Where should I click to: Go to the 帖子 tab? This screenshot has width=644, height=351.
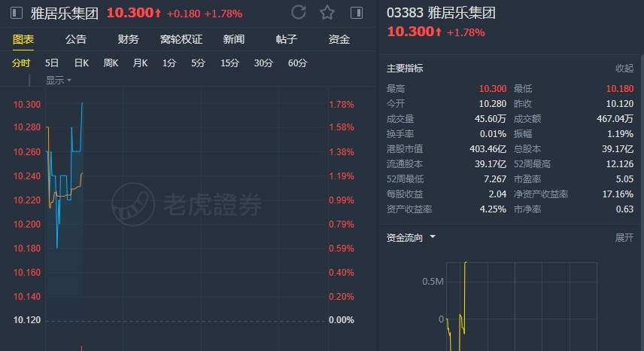(287, 39)
